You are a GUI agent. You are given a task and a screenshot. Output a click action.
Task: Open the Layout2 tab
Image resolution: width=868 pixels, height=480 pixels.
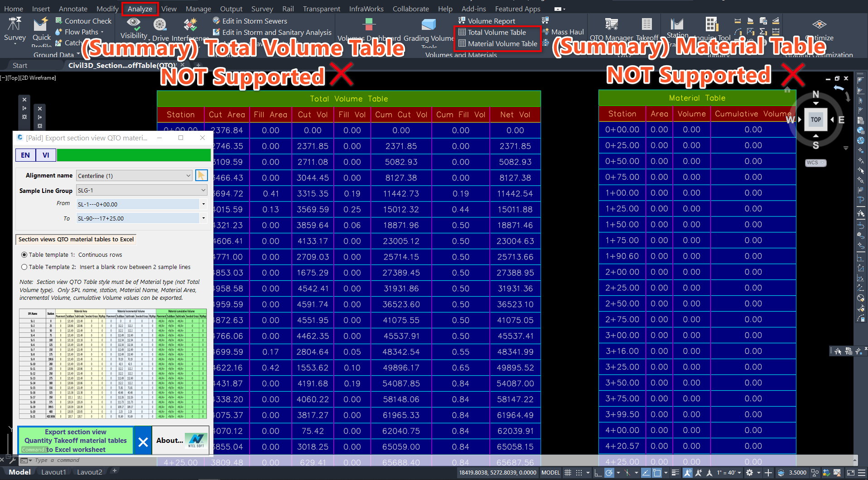point(89,472)
